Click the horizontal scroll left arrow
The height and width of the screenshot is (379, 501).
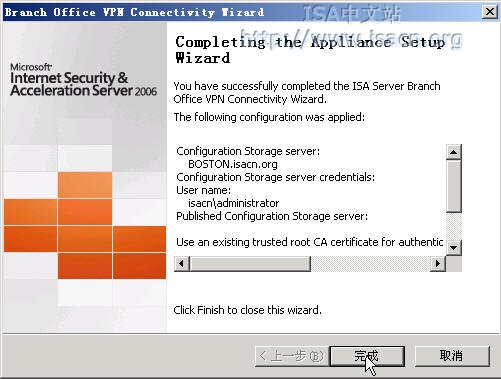tap(181, 264)
